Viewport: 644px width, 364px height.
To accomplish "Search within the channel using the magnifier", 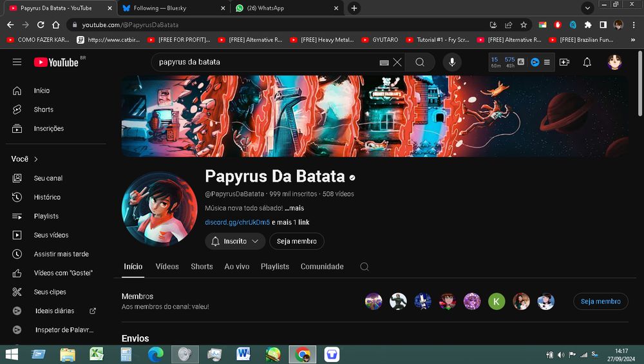I will [365, 267].
